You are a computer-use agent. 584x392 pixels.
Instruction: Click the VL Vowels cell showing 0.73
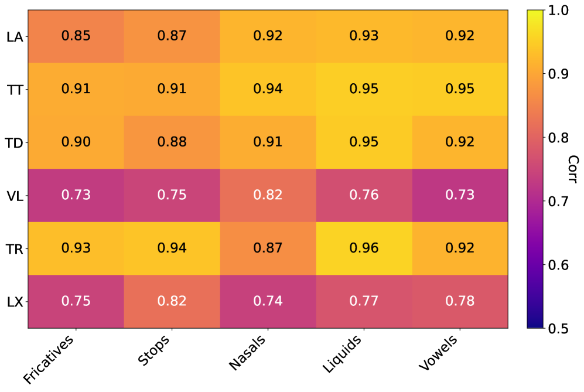coord(460,195)
